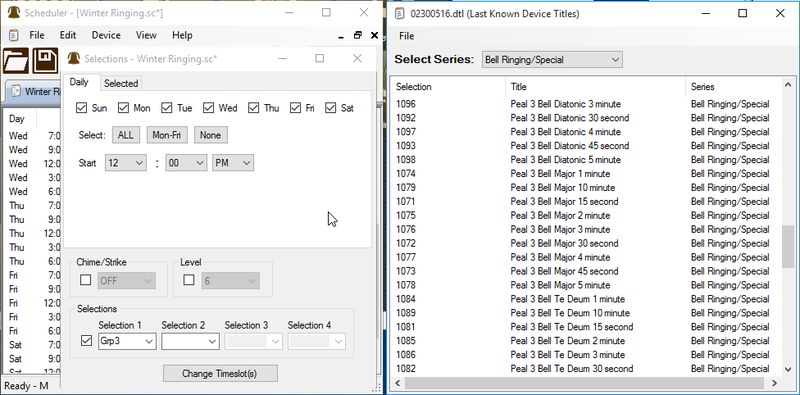The height and width of the screenshot is (395, 800).
Task: Uncheck the Wed day checkbox
Action: [208, 108]
